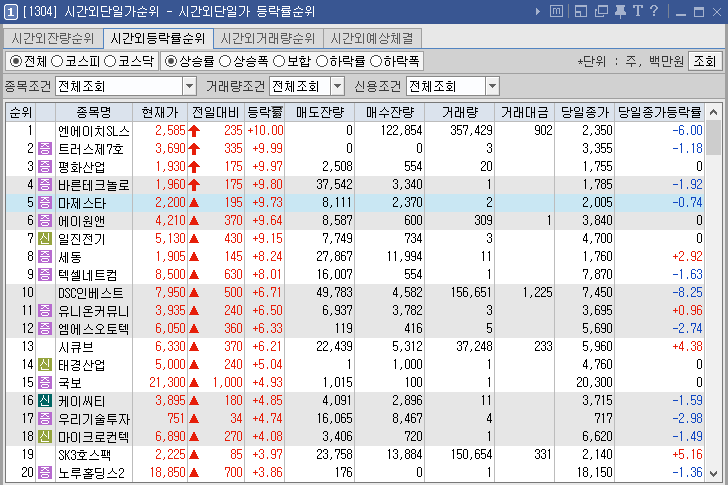The image size is (728, 485).
Task: Open the 종목조건 dropdown
Action: tap(189, 86)
